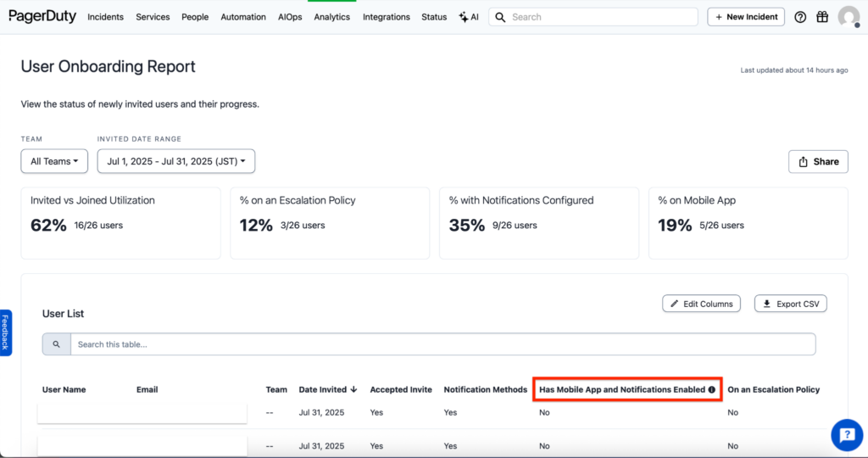Click the Share button

tap(818, 161)
